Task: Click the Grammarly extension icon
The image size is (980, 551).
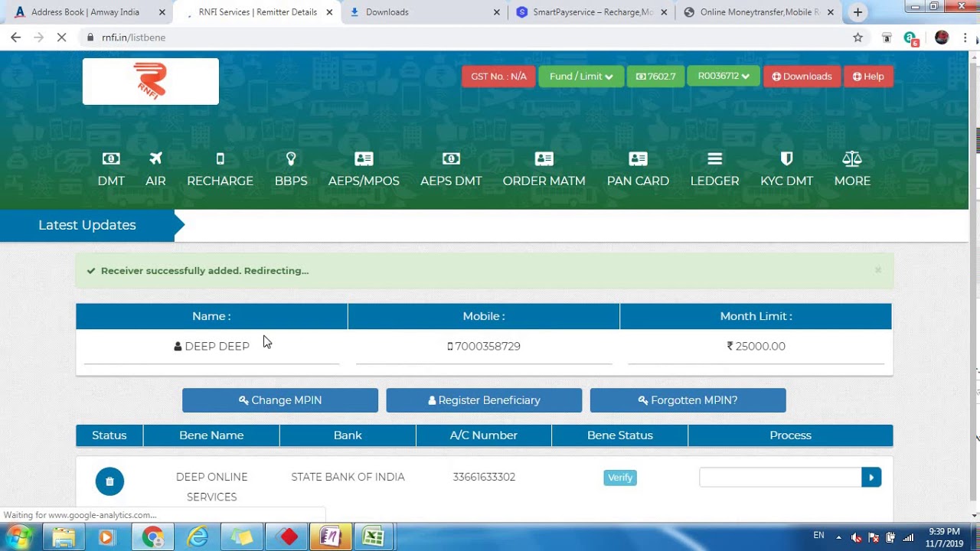Action: click(x=910, y=38)
